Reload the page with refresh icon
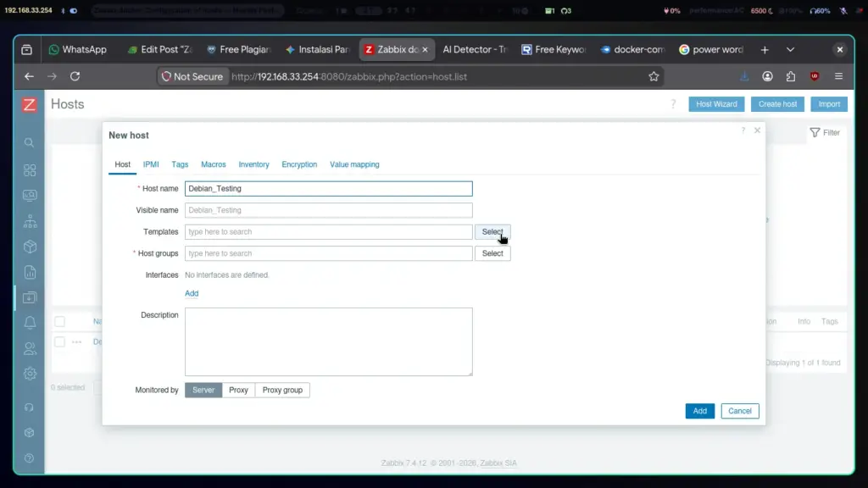This screenshot has height=488, width=868. coord(75,76)
